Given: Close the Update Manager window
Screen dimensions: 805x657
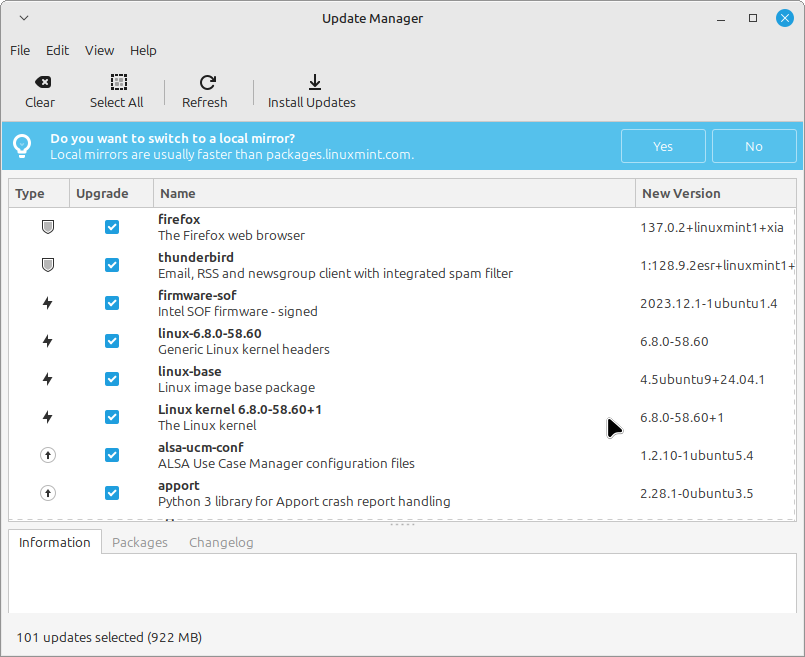Looking at the screenshot, I should pyautogui.click(x=784, y=18).
